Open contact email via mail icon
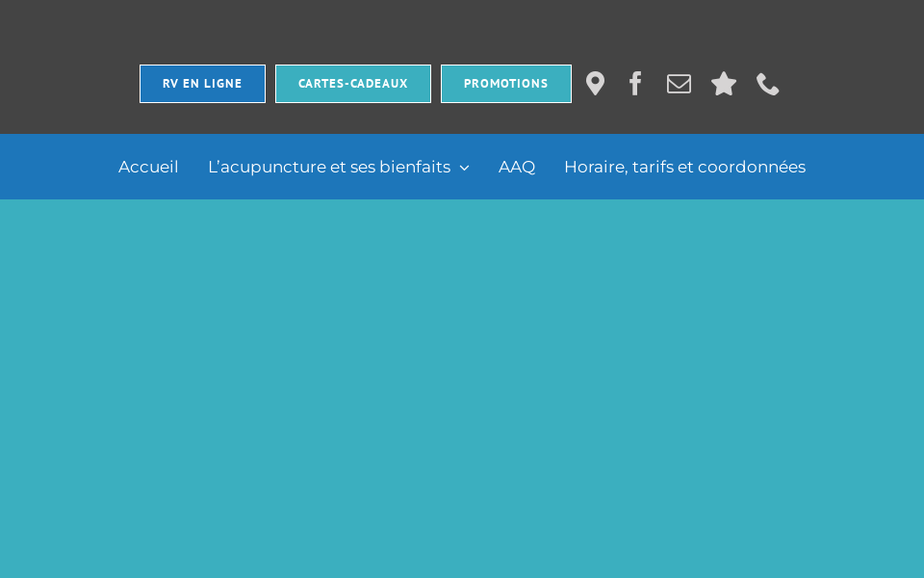 point(679,83)
